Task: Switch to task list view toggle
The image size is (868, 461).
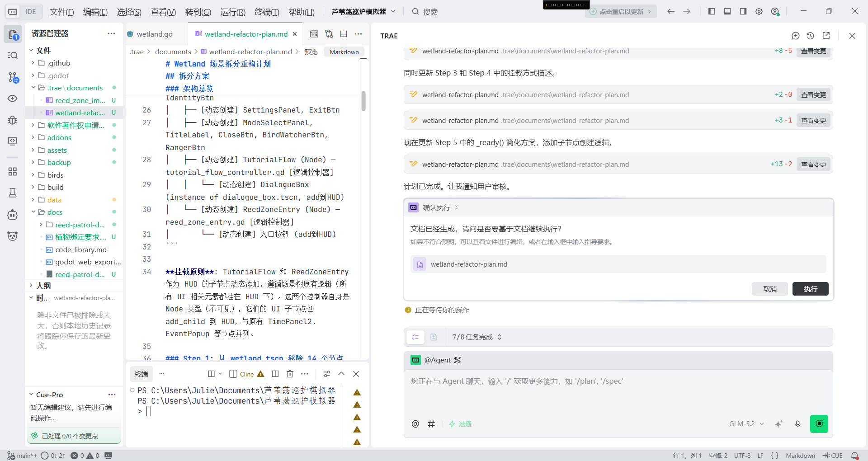Action: tap(415, 337)
